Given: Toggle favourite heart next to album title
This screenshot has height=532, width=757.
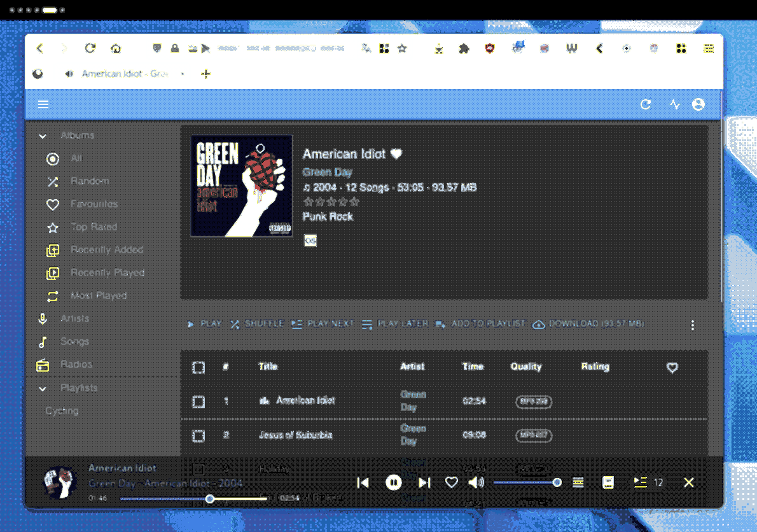Looking at the screenshot, I should [x=396, y=154].
